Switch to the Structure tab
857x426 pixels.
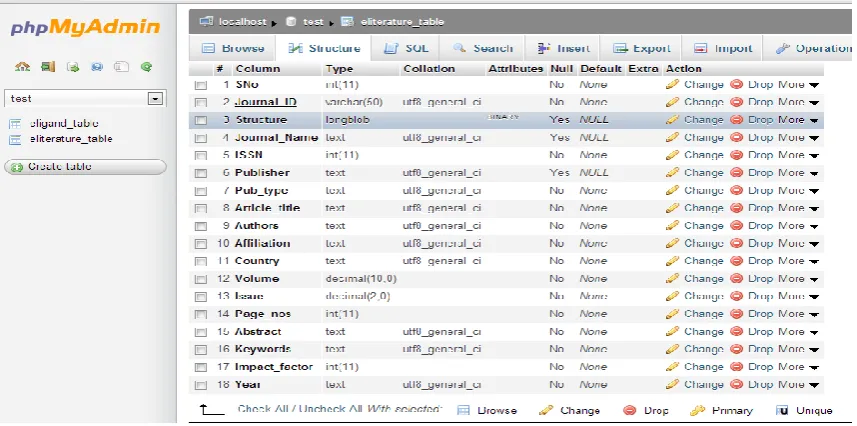pyautogui.click(x=324, y=48)
